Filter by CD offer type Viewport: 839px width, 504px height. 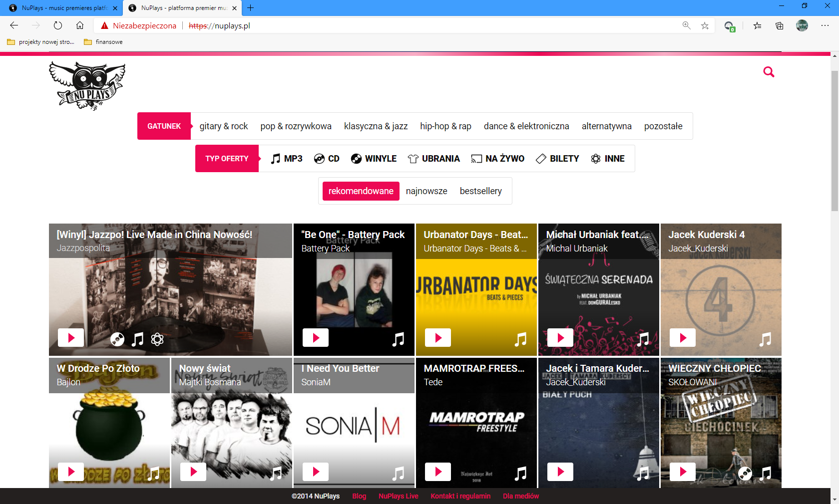[327, 159]
